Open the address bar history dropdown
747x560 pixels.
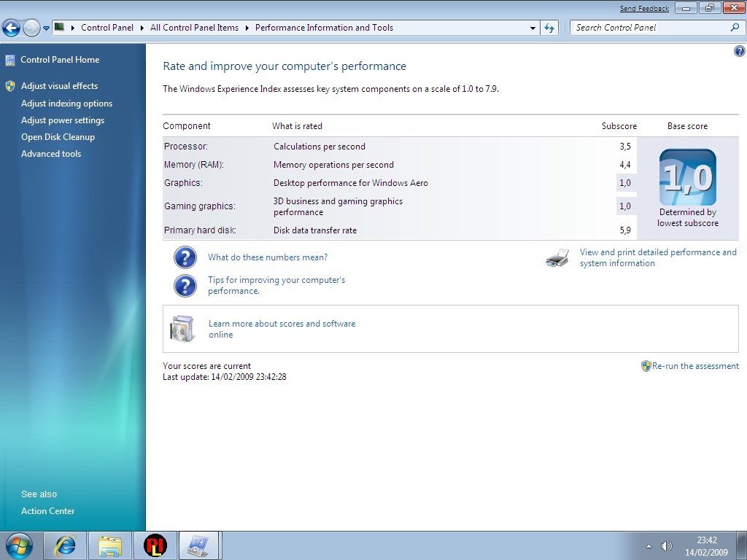pos(533,28)
